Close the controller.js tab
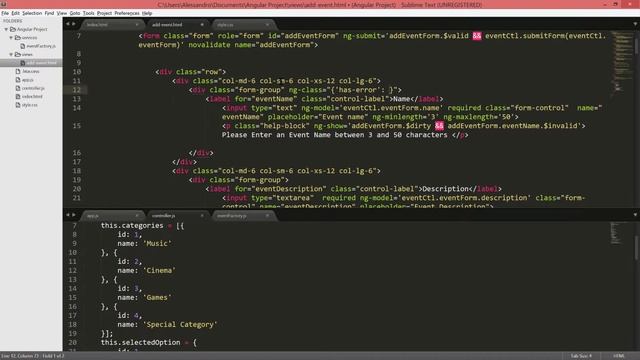The image size is (640, 360). [x=202, y=216]
